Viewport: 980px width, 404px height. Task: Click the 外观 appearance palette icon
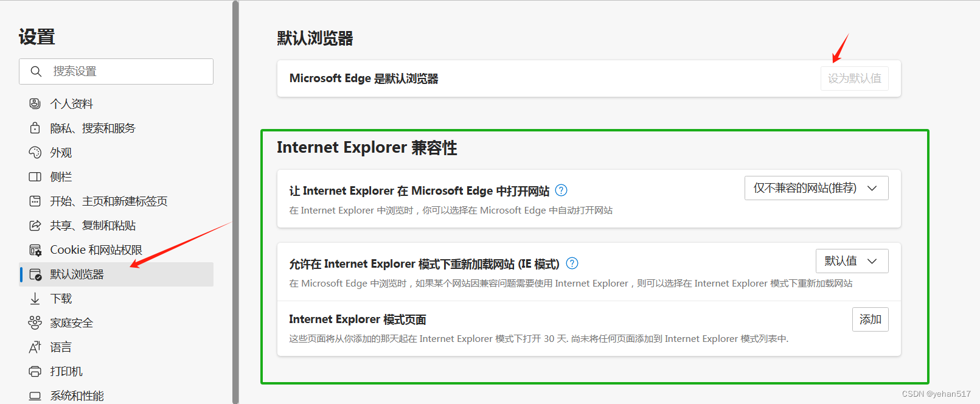point(35,152)
